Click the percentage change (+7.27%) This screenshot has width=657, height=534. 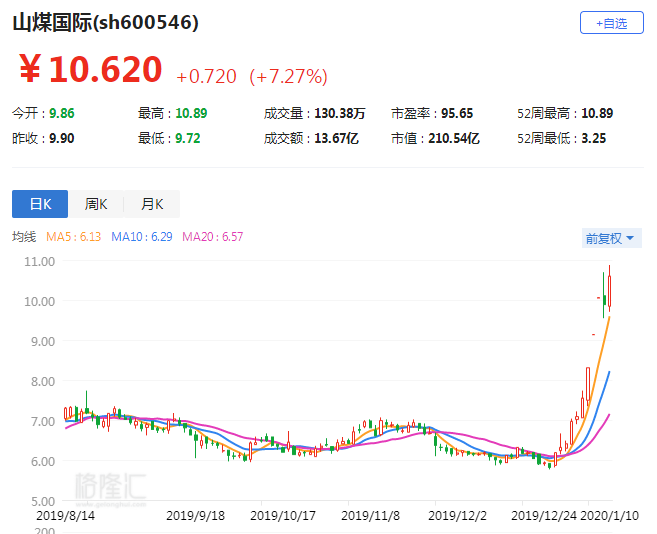(x=288, y=77)
